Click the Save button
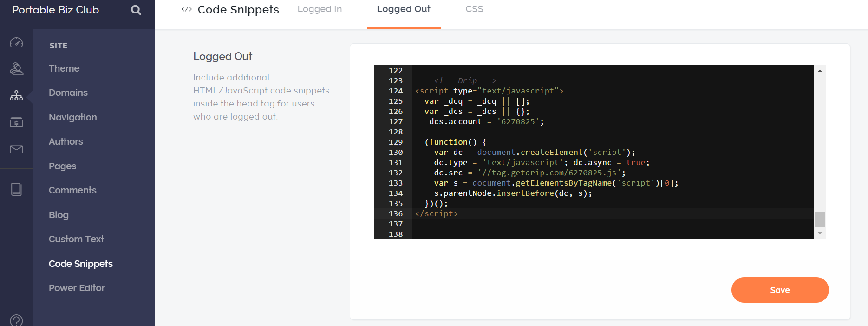The width and height of the screenshot is (868, 326). click(780, 290)
